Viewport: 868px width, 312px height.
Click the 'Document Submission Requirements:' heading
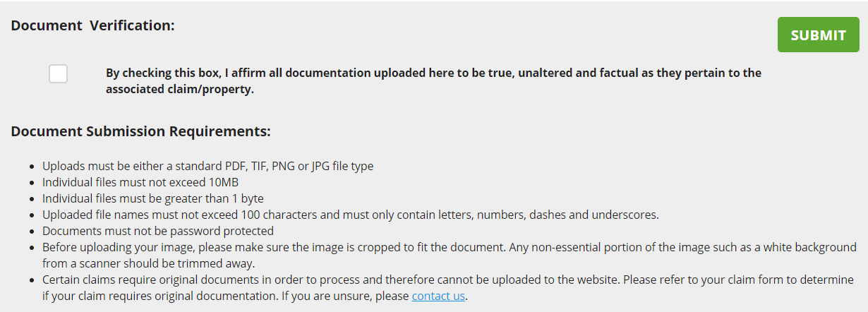pos(140,131)
